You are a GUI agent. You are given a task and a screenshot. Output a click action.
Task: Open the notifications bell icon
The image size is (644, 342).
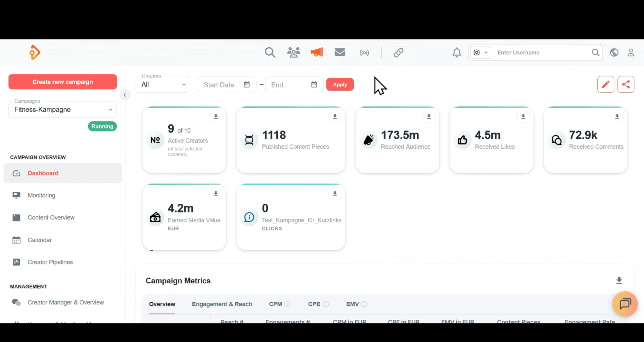click(456, 53)
